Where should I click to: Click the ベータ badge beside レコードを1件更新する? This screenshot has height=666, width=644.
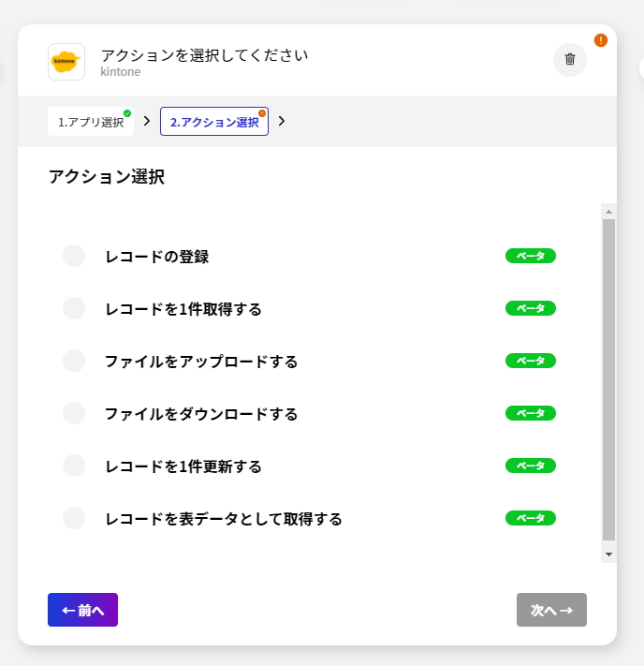tap(531, 466)
